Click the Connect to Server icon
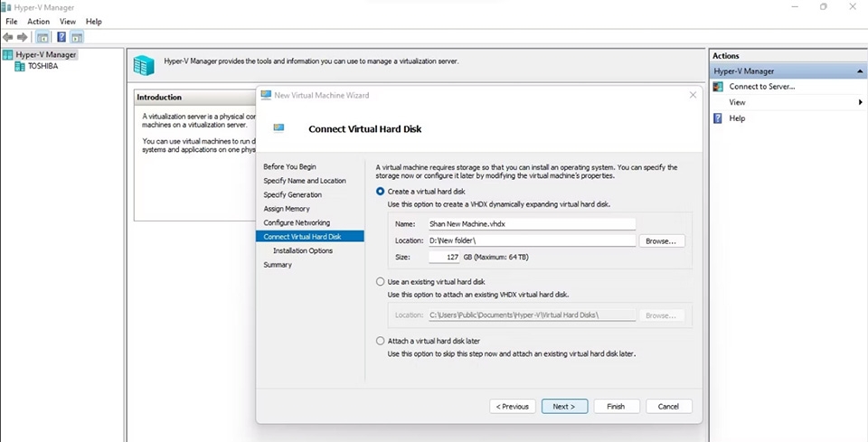The image size is (868, 442). (x=718, y=87)
